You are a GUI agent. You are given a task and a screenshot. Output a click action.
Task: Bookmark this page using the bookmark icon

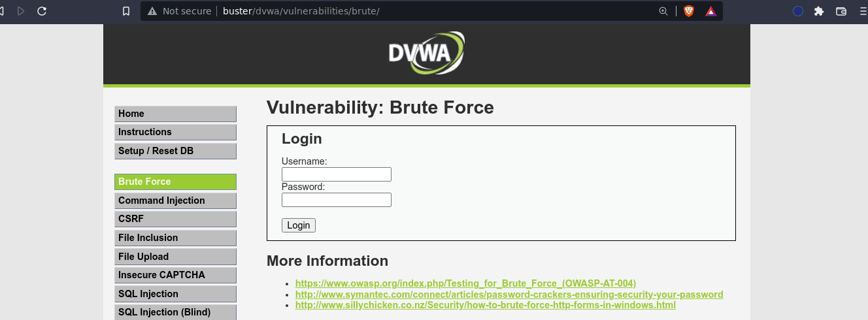coord(126,11)
